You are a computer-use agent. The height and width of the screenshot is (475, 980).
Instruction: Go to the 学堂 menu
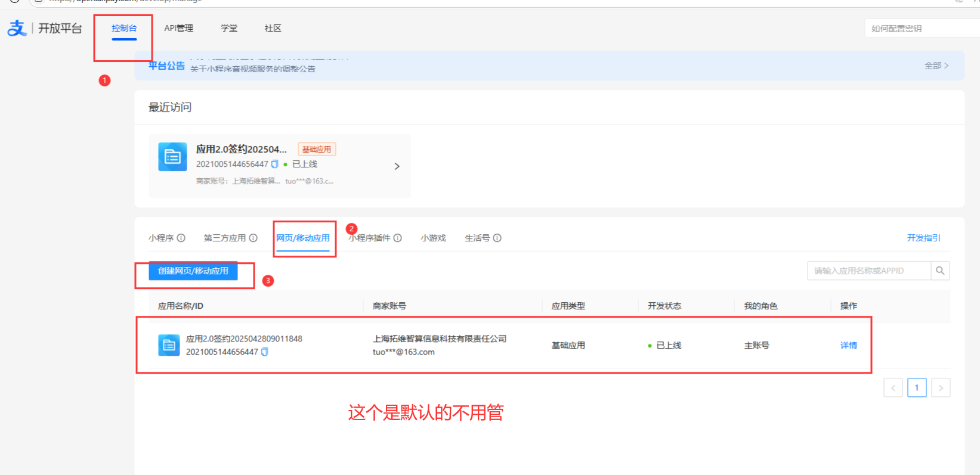pos(229,28)
